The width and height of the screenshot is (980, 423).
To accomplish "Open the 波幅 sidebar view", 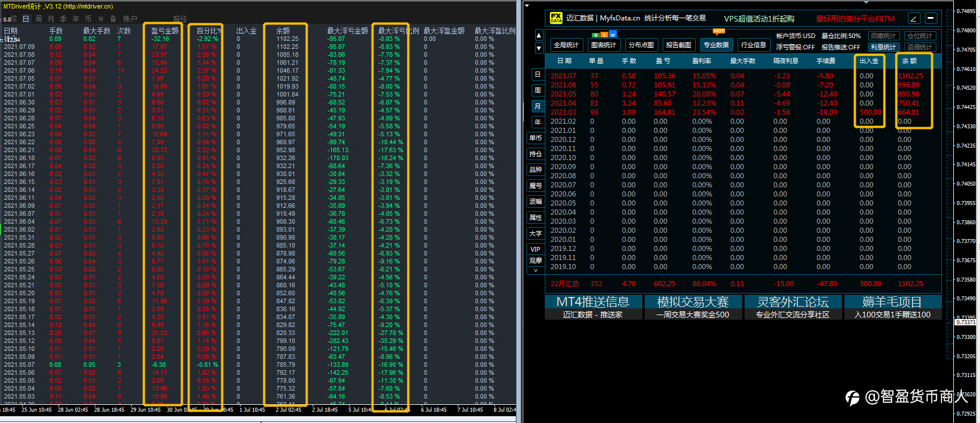I will point(536,202).
